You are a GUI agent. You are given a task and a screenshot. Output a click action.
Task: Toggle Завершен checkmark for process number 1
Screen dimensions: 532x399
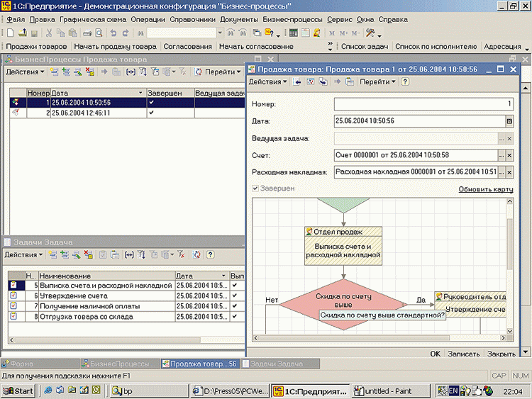coord(151,102)
